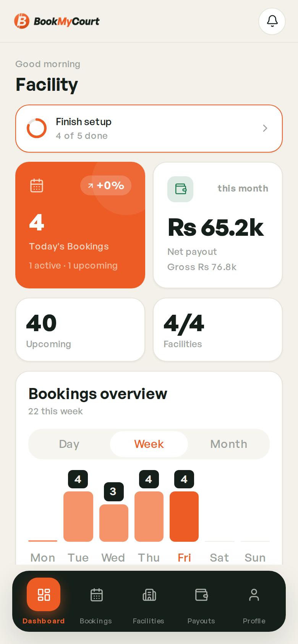The width and height of the screenshot is (298, 644).
Task: Tap the setup progress ring
Action: pyautogui.click(x=37, y=128)
